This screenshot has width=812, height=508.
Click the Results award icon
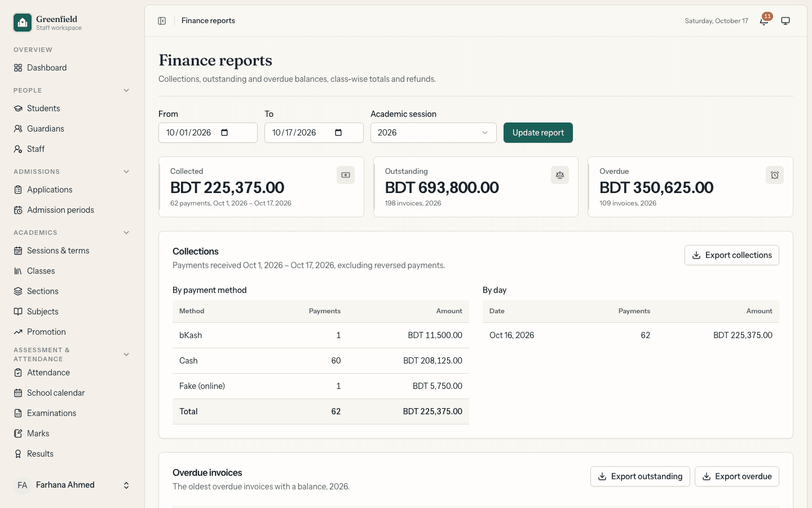(18, 454)
